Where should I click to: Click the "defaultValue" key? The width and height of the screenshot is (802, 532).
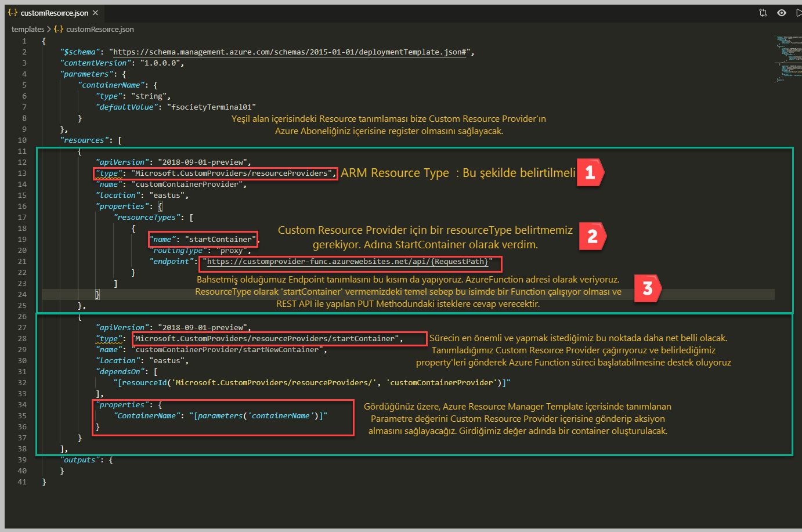(127, 107)
